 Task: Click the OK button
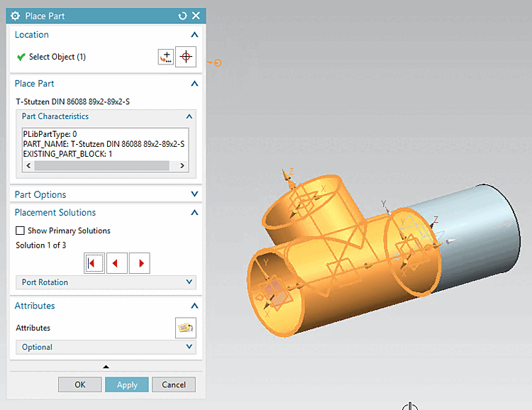(80, 384)
